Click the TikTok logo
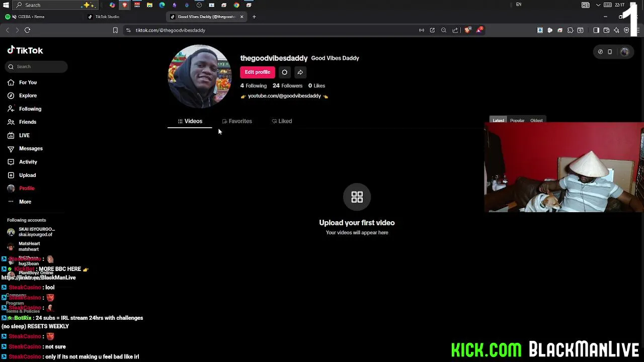 click(x=25, y=50)
